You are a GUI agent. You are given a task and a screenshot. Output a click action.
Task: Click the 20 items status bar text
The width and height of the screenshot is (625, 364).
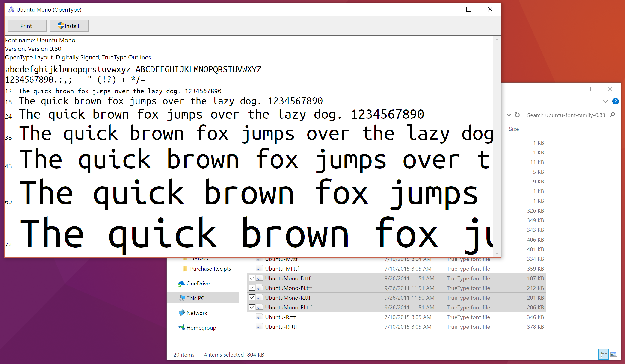tap(184, 355)
